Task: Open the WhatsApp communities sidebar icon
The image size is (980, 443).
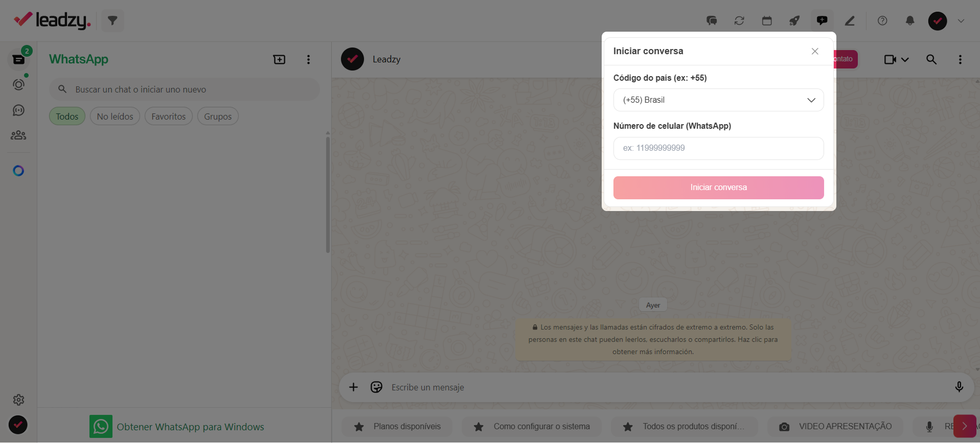Action: pyautogui.click(x=18, y=135)
